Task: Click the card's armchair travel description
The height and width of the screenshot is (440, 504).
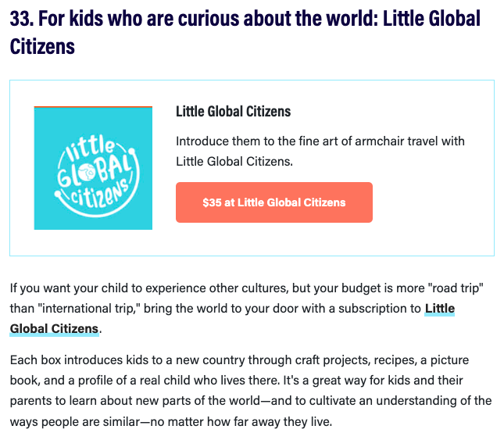Action: coord(320,151)
